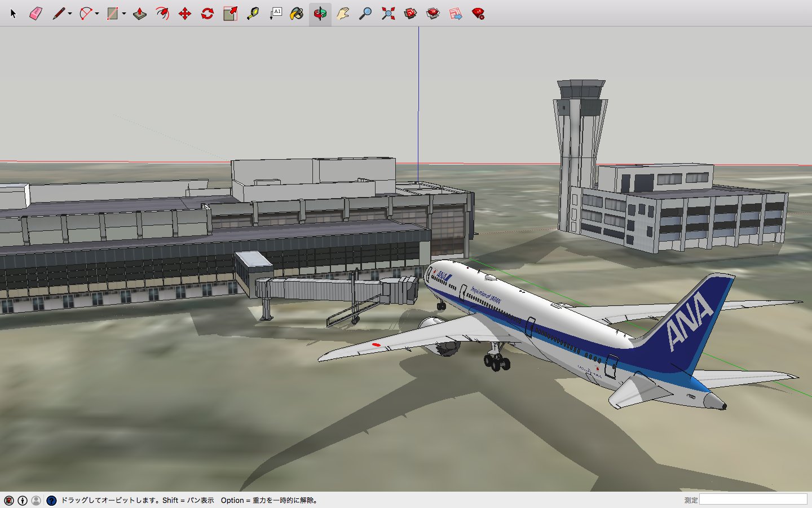The height and width of the screenshot is (508, 812).
Task: Activate the Text label tool
Action: click(275, 14)
